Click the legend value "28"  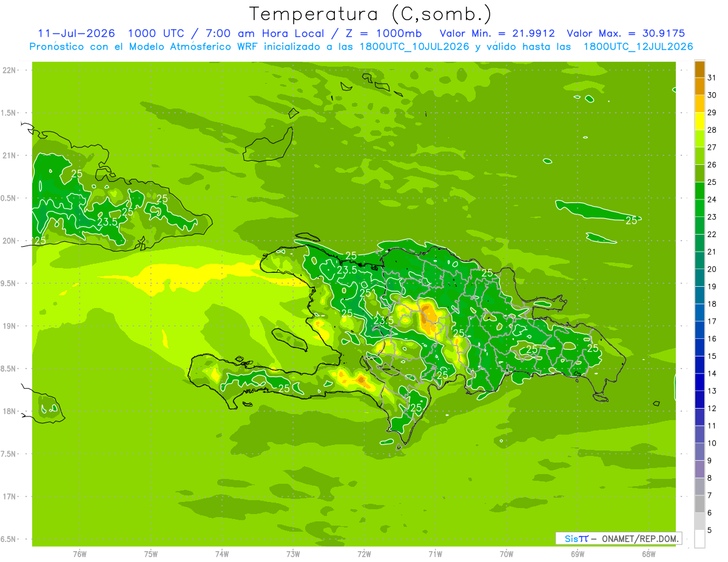tap(712, 130)
